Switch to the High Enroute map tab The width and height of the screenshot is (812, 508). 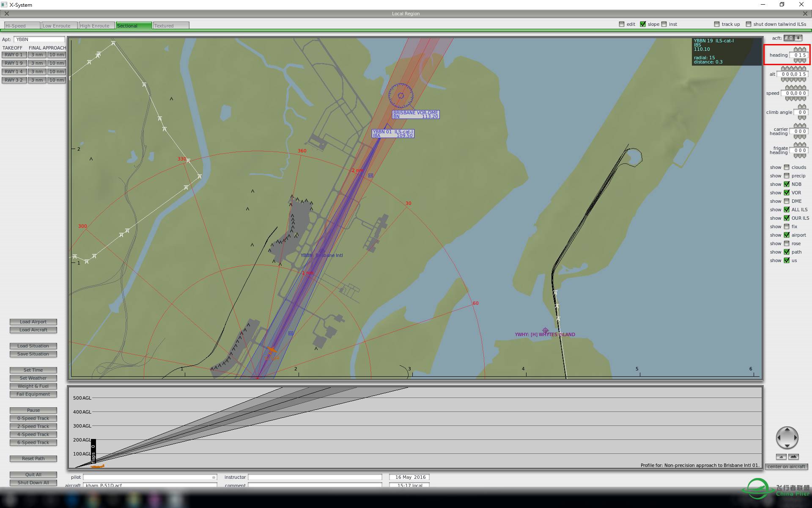click(x=96, y=26)
